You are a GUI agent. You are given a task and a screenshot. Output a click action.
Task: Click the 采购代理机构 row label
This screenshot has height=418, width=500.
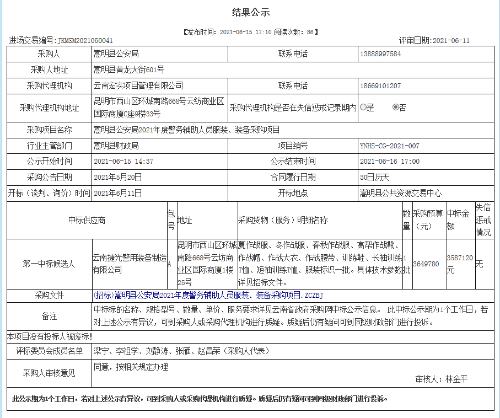[49, 86]
